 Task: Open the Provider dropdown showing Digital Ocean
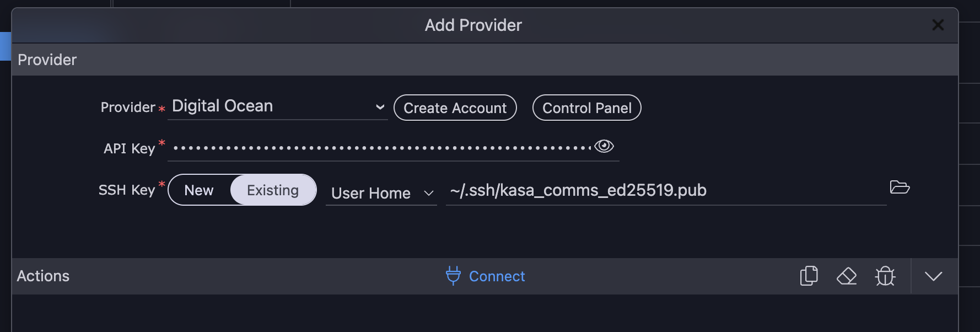277,106
